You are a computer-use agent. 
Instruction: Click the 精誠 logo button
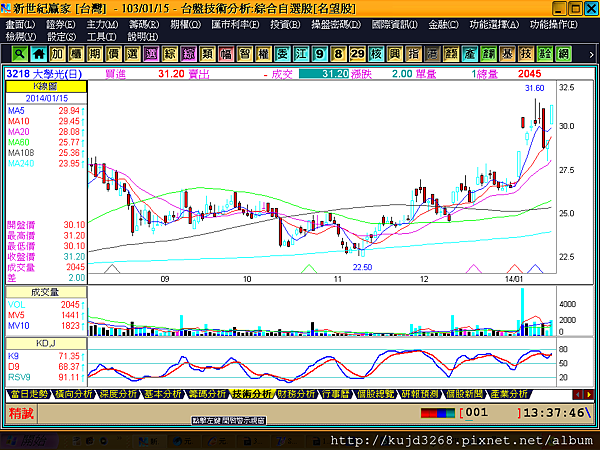21,414
